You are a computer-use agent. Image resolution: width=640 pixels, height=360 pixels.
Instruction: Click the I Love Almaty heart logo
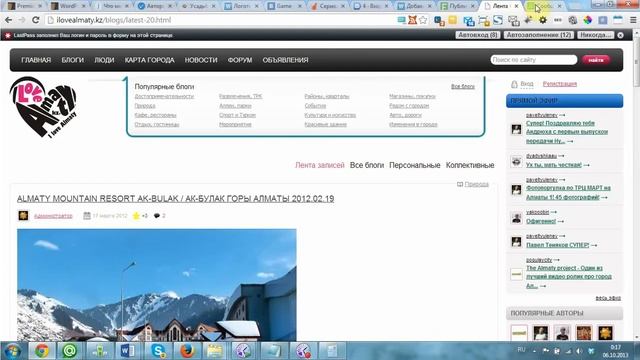43,107
